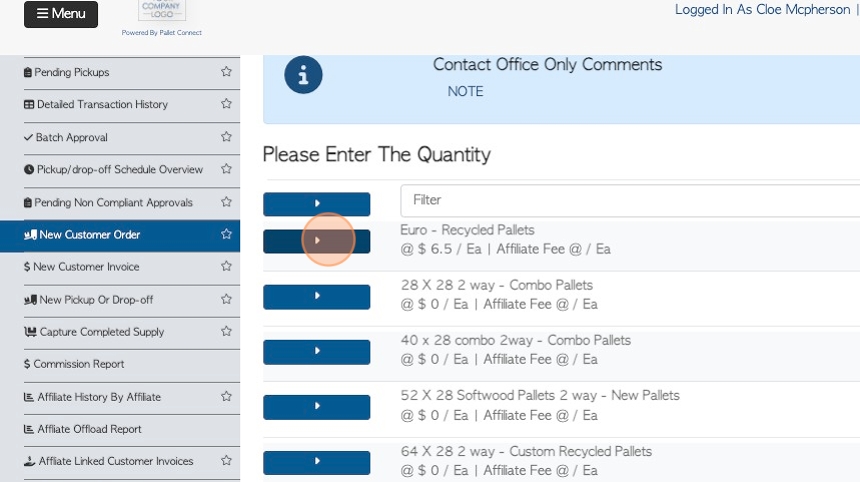Click star for New Pickup Or Drop-off
The image size is (860, 482).
click(x=226, y=299)
